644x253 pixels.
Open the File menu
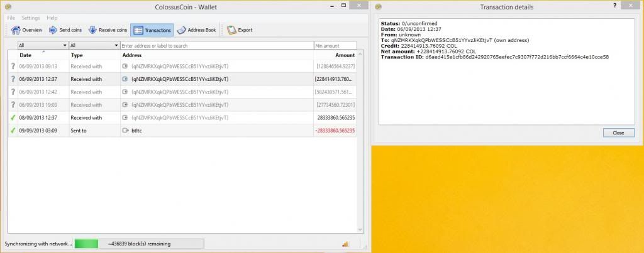click(11, 18)
